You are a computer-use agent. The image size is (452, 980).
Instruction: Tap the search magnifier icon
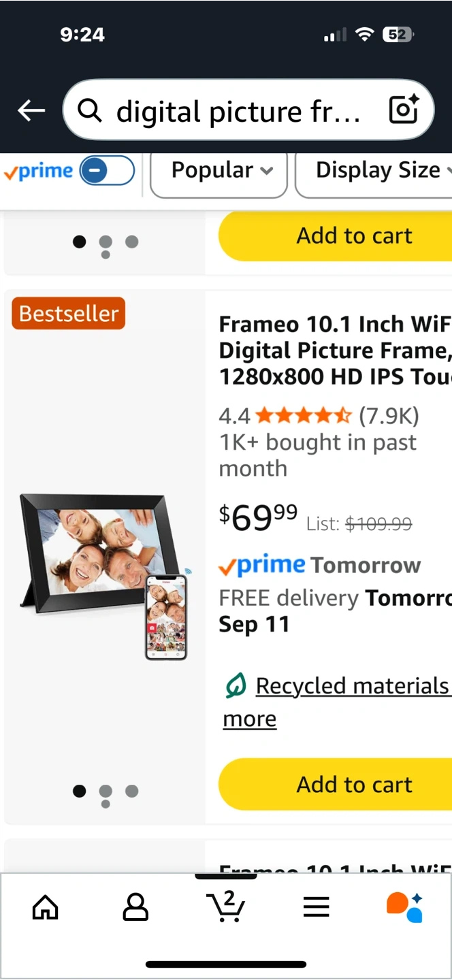pos(89,110)
